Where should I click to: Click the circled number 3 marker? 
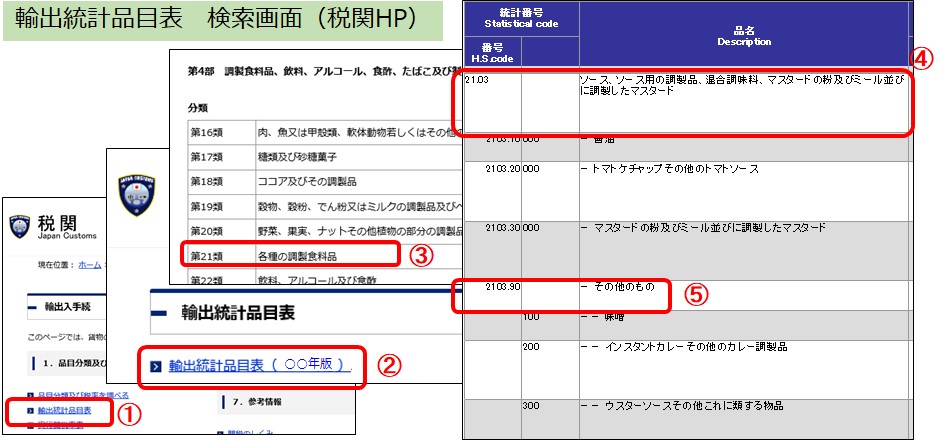423,255
